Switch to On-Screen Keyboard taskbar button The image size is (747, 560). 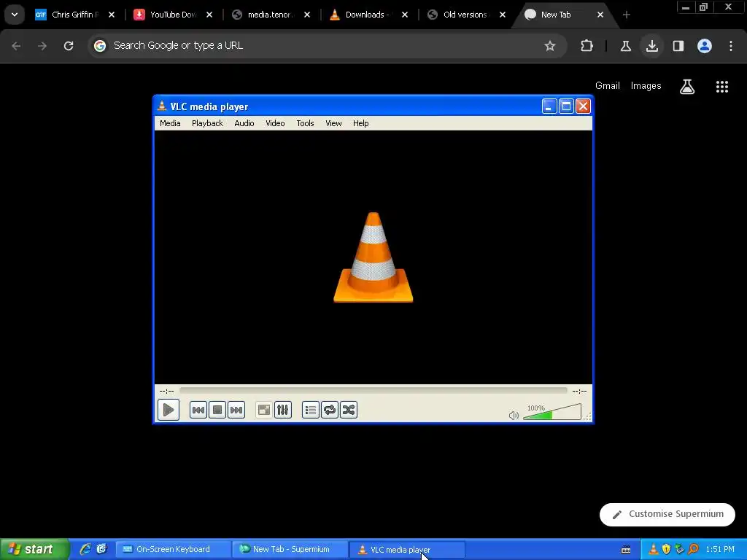172,549
